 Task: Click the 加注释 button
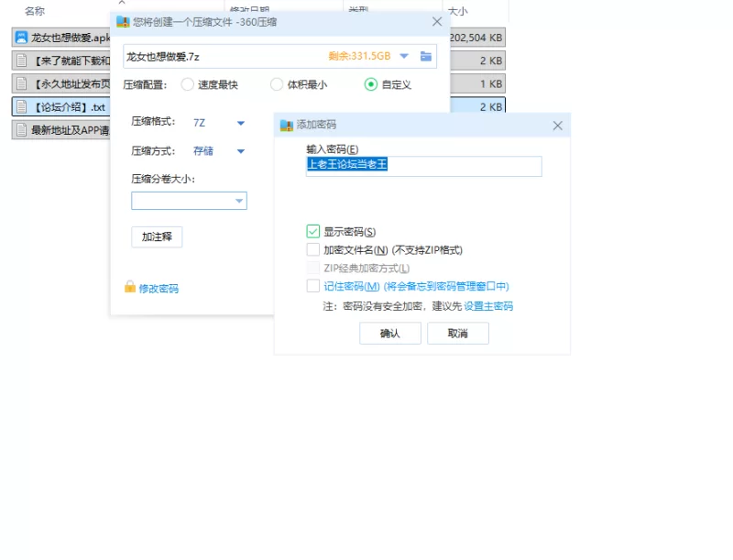tap(157, 237)
